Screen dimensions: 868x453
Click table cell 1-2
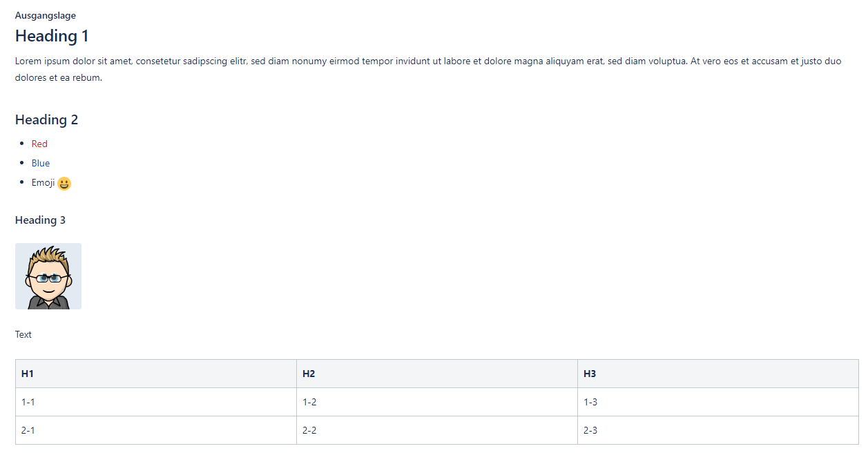coord(437,402)
